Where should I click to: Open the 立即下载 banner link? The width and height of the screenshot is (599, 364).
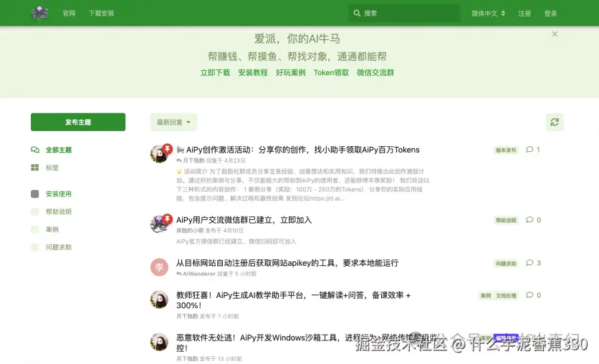(x=215, y=72)
